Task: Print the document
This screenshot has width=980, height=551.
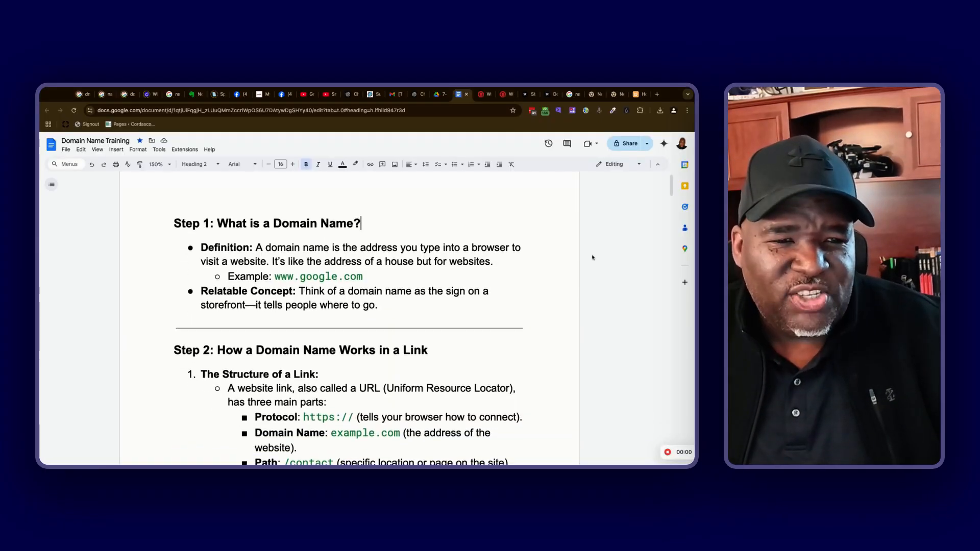Action: [x=116, y=164]
